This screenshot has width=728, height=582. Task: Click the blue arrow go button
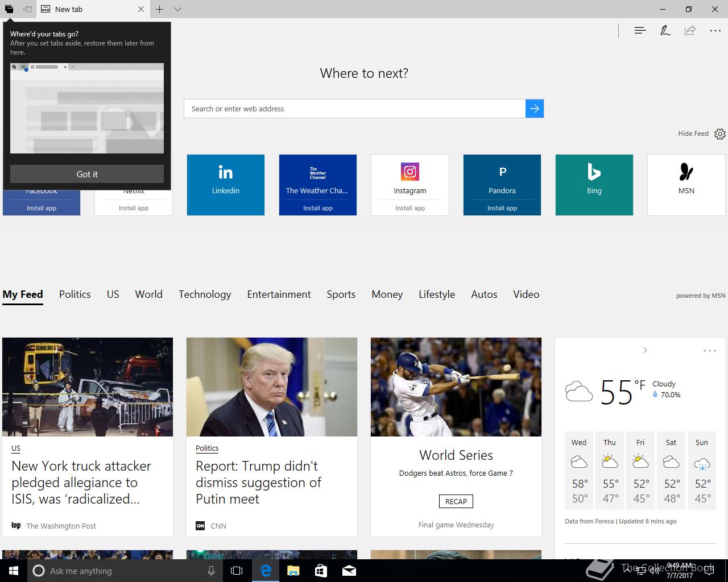tap(535, 109)
